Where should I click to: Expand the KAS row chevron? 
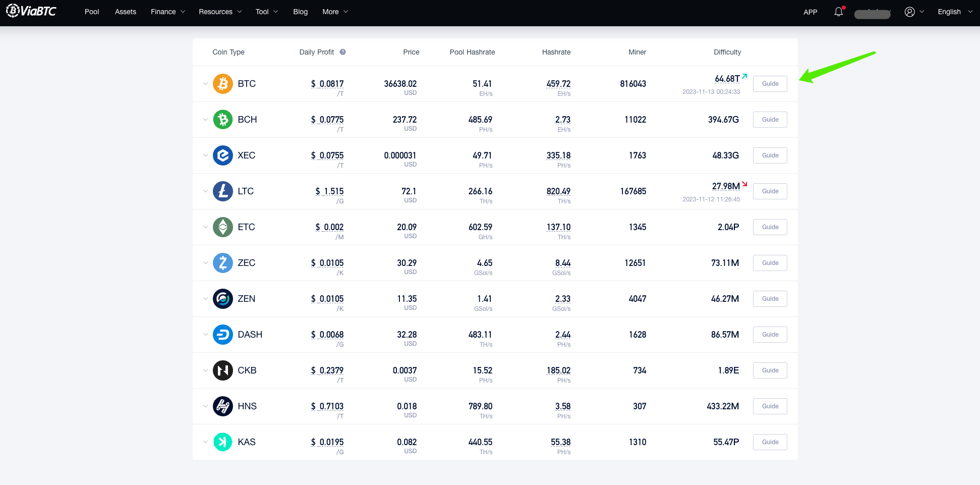[205, 442]
